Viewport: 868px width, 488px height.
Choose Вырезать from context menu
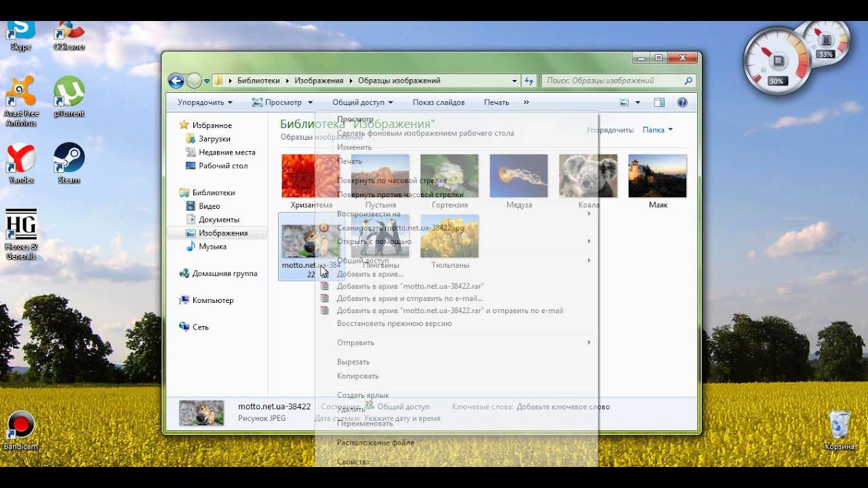pyautogui.click(x=353, y=362)
